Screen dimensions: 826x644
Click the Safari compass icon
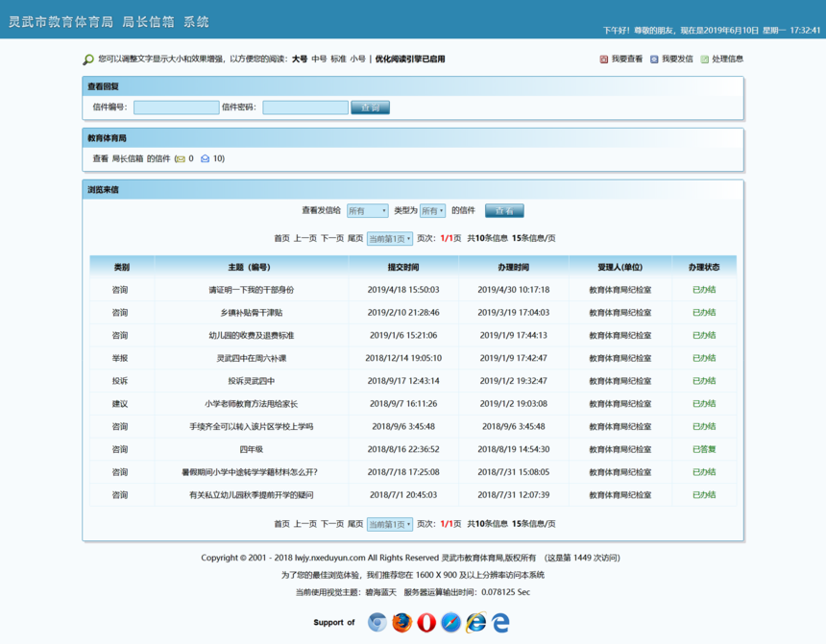[x=451, y=623]
